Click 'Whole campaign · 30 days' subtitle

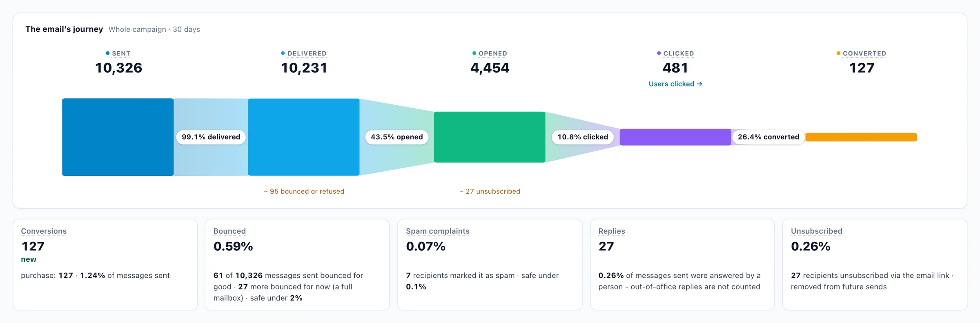tap(154, 29)
